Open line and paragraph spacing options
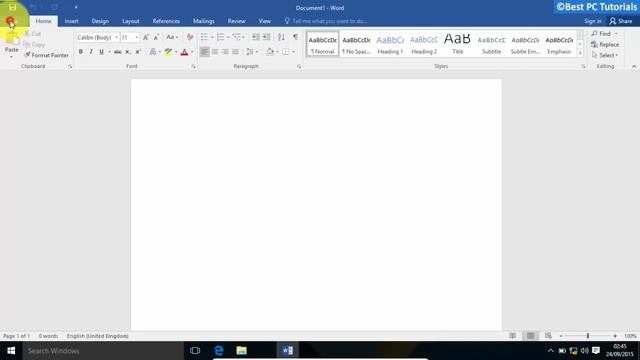The height and width of the screenshot is (360, 640). [x=250, y=52]
